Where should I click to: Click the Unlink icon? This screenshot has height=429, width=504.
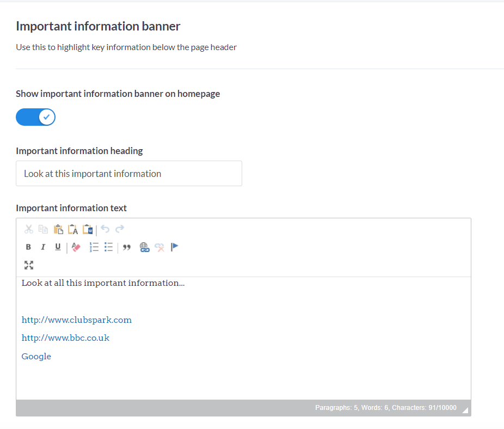click(x=159, y=247)
